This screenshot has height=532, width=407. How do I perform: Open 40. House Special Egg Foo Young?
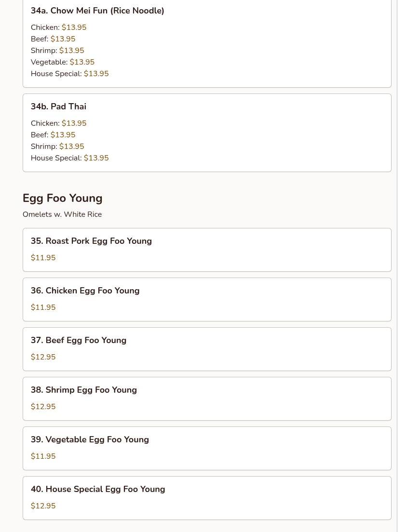click(98, 489)
